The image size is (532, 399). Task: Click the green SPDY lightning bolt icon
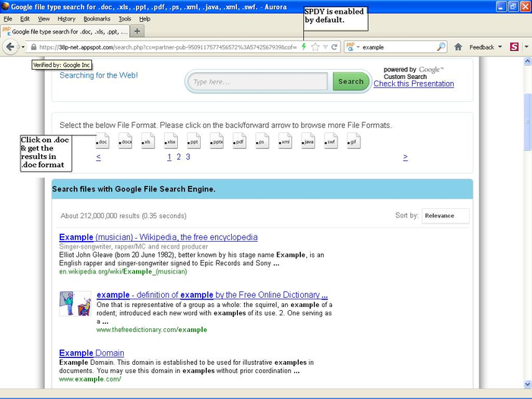pyautogui.click(x=304, y=47)
